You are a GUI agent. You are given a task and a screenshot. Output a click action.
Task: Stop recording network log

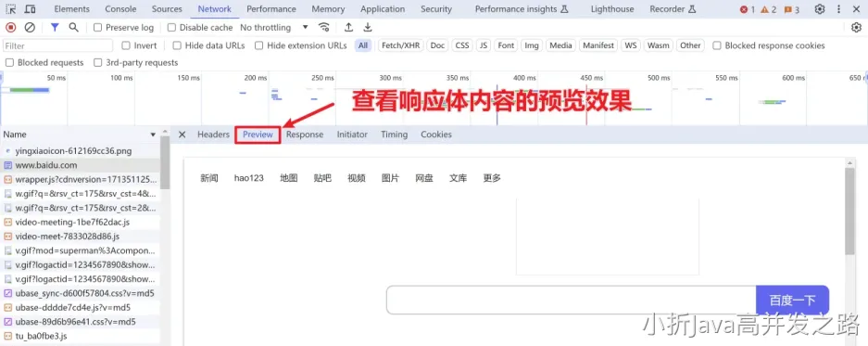[10, 27]
